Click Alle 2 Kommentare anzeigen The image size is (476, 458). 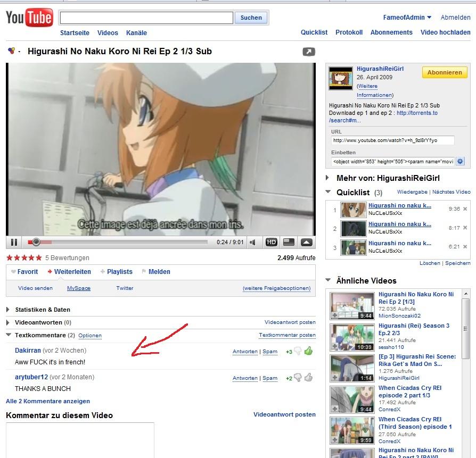coord(48,401)
